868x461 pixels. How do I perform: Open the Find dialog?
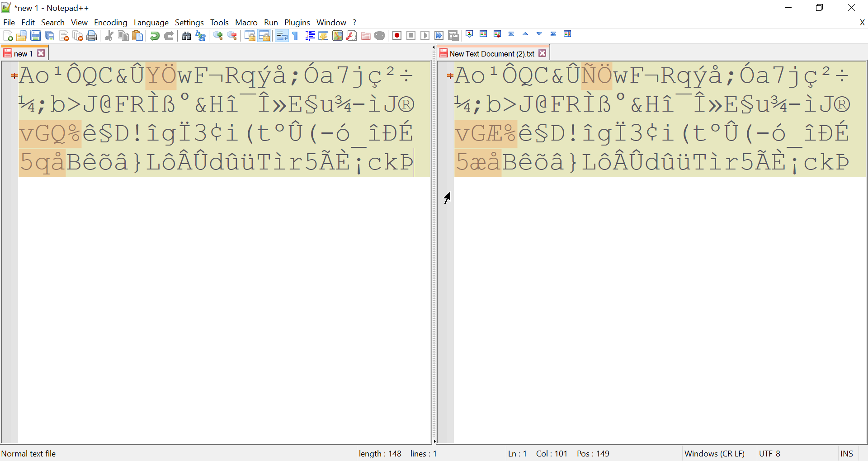click(186, 35)
